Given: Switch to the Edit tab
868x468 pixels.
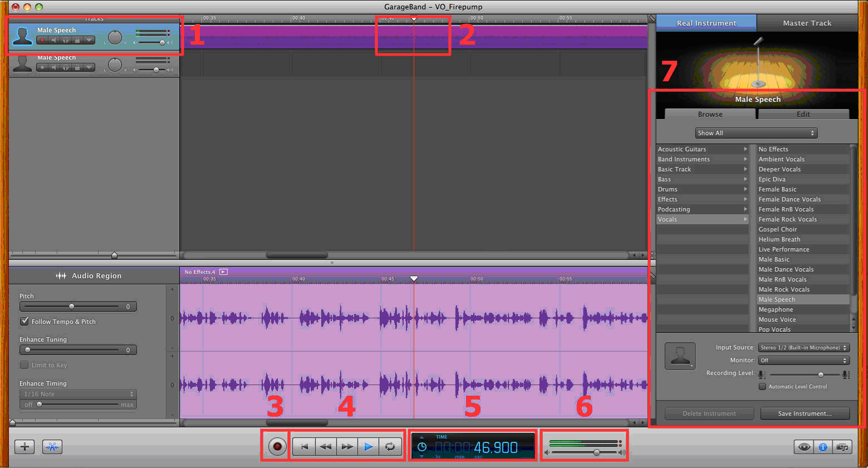Looking at the screenshot, I should (803, 114).
